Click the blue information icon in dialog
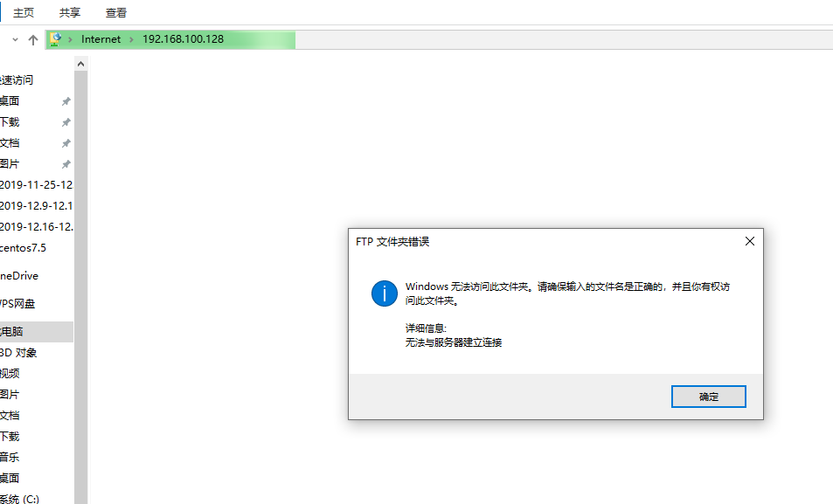The image size is (833, 504). point(384,293)
